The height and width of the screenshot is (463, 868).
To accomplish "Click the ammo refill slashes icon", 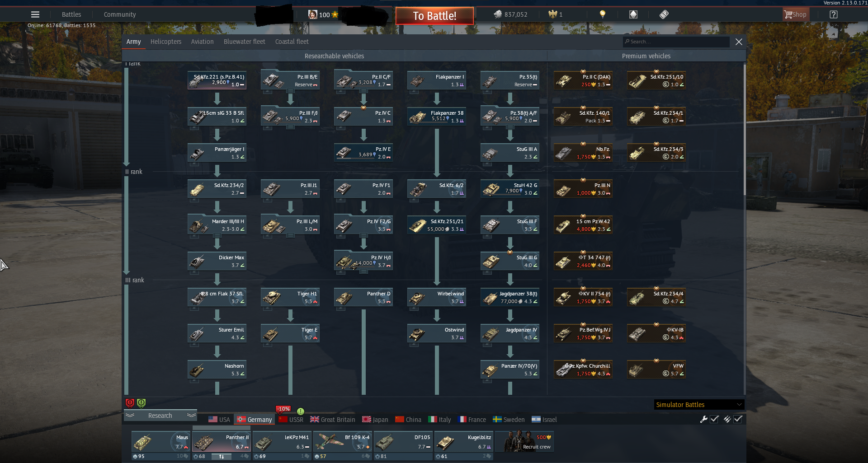I will coord(727,419).
